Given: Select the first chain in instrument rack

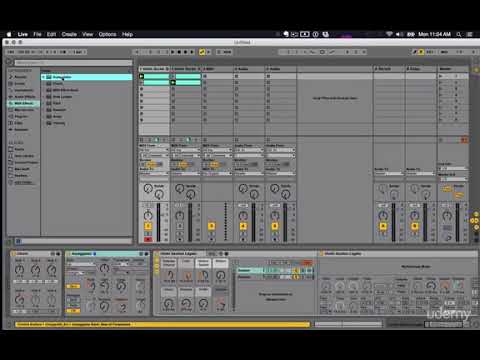Looking at the screenshot, I should (x=275, y=271).
